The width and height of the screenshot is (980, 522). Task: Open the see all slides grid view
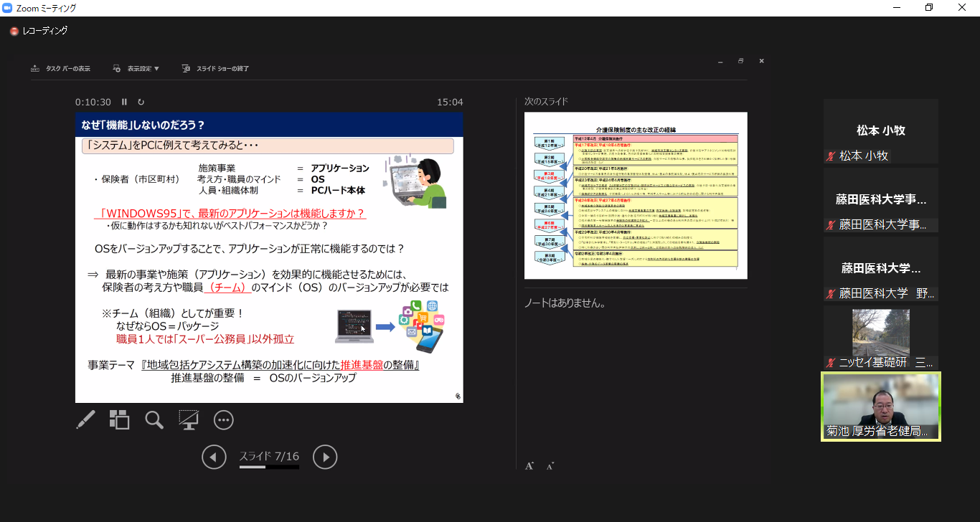[119, 420]
